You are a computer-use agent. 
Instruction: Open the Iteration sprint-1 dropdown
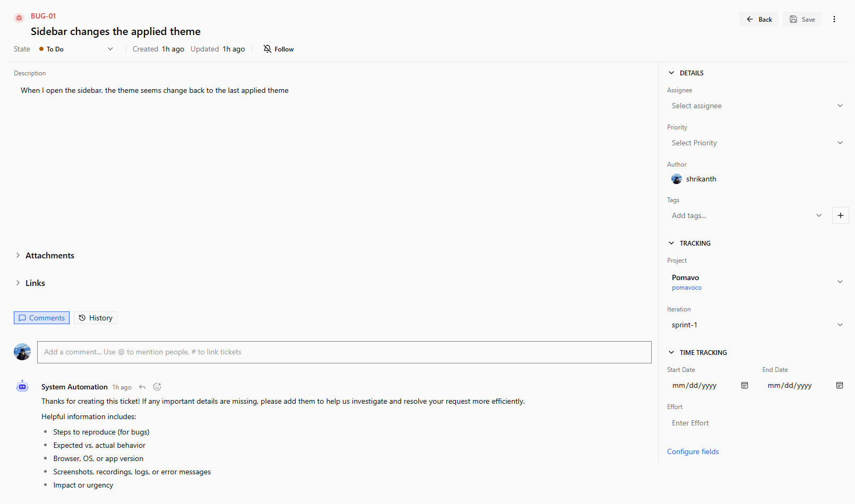pos(757,325)
